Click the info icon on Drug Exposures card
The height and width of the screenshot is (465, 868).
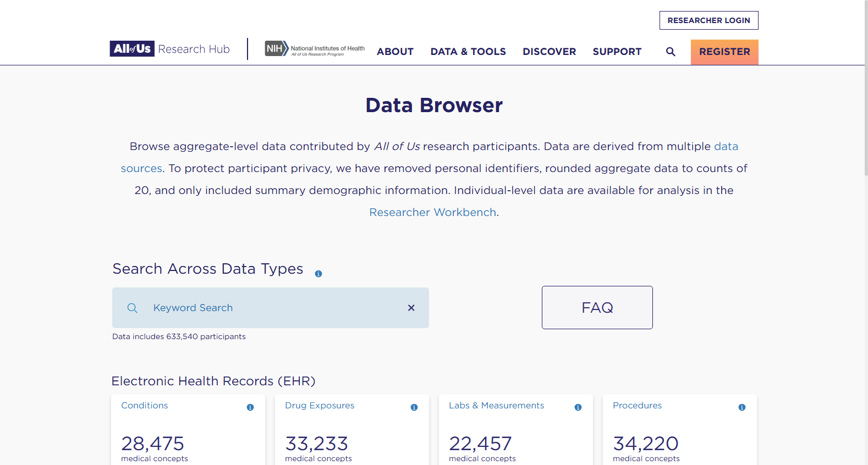point(414,407)
